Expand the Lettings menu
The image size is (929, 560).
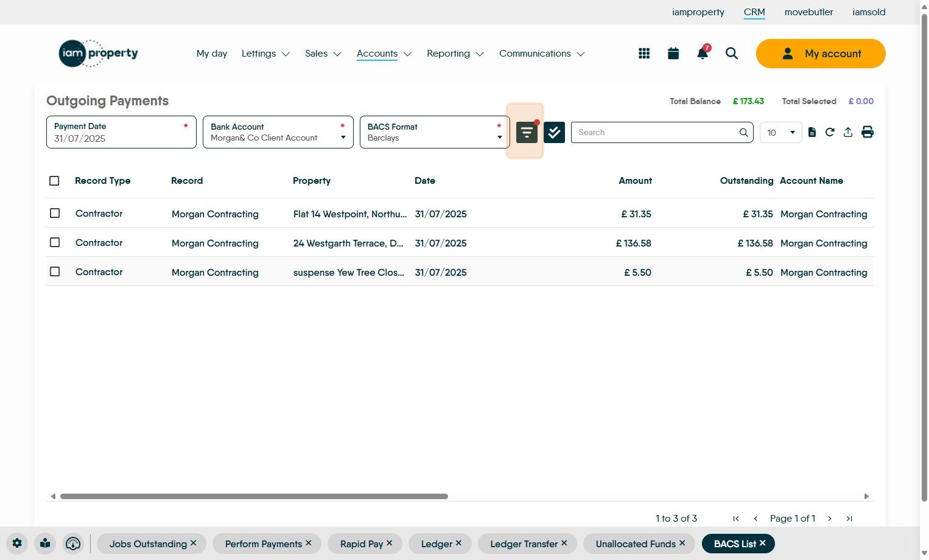[265, 54]
